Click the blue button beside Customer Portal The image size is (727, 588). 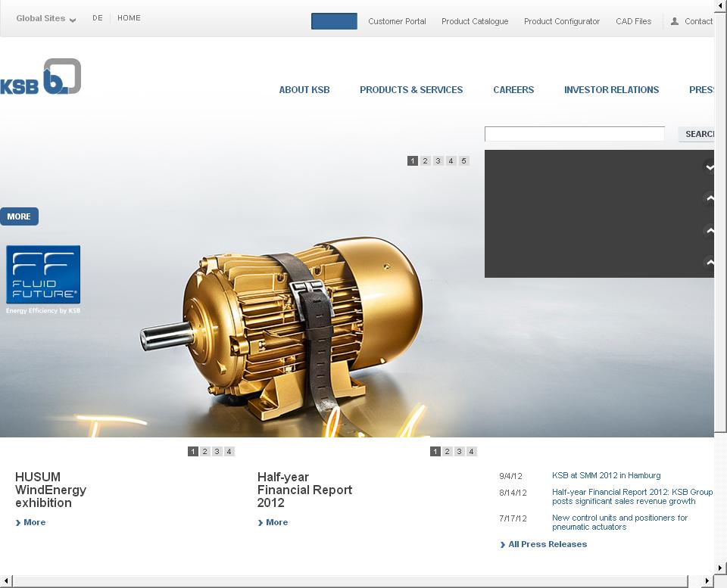click(334, 21)
